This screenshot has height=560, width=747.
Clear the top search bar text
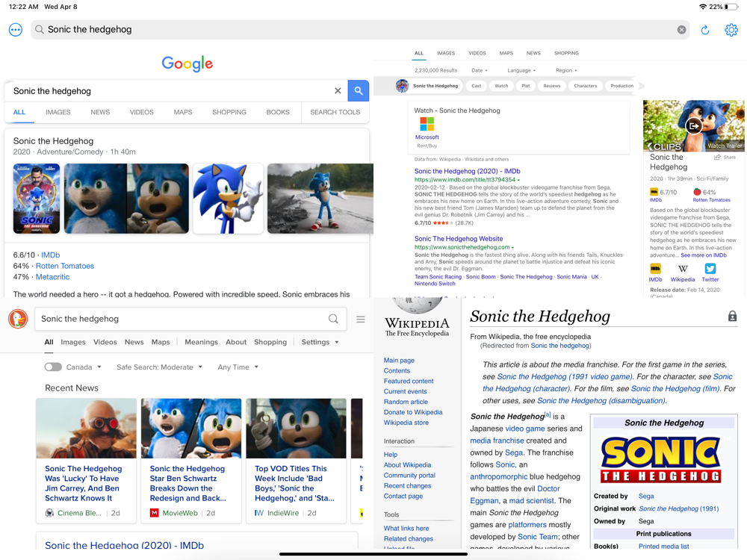[682, 30]
